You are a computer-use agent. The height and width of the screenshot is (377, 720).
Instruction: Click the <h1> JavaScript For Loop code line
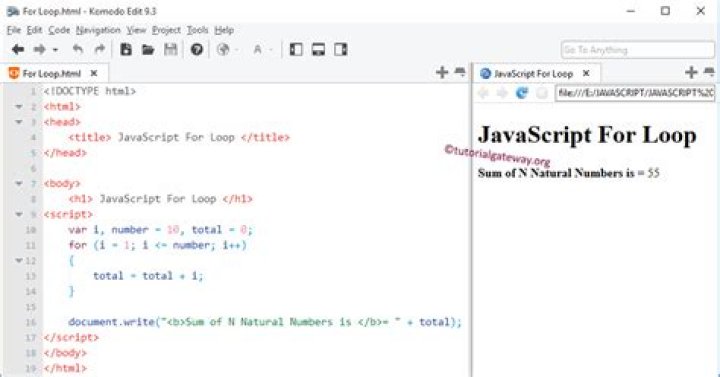161,199
